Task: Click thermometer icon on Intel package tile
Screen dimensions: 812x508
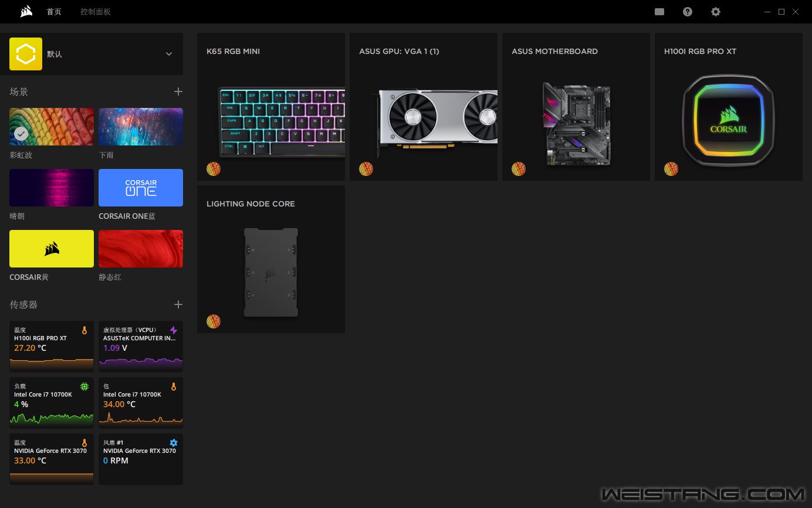Action: coord(173,387)
